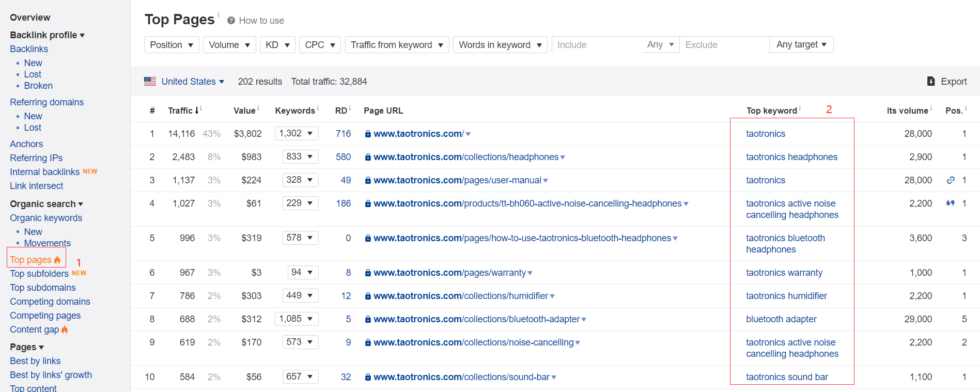Open Broken backlinks in the sidebar
The height and width of the screenshot is (392, 980).
tap(38, 86)
